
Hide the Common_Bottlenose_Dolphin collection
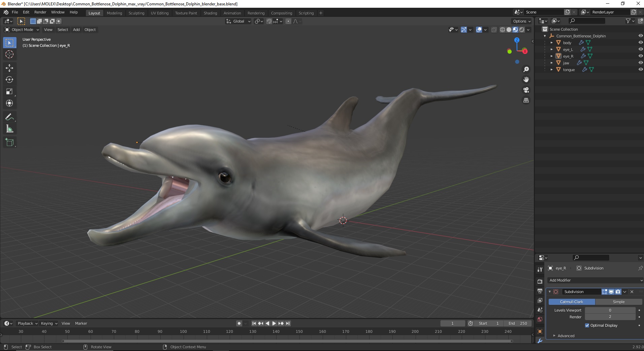click(x=640, y=36)
